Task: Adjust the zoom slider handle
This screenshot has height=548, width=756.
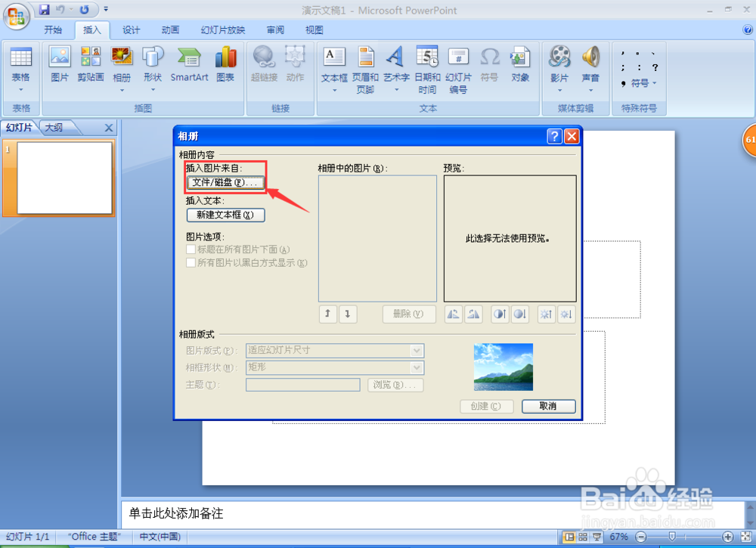Action: (x=672, y=537)
